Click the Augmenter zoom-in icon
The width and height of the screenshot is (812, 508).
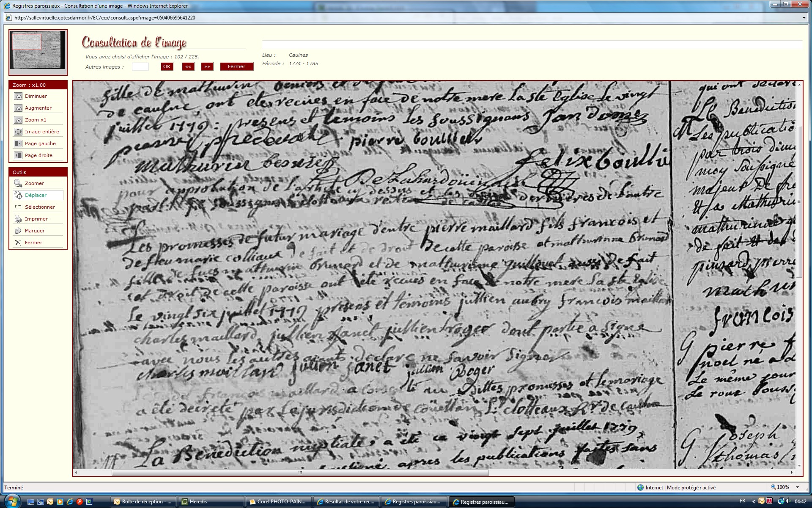(18, 108)
